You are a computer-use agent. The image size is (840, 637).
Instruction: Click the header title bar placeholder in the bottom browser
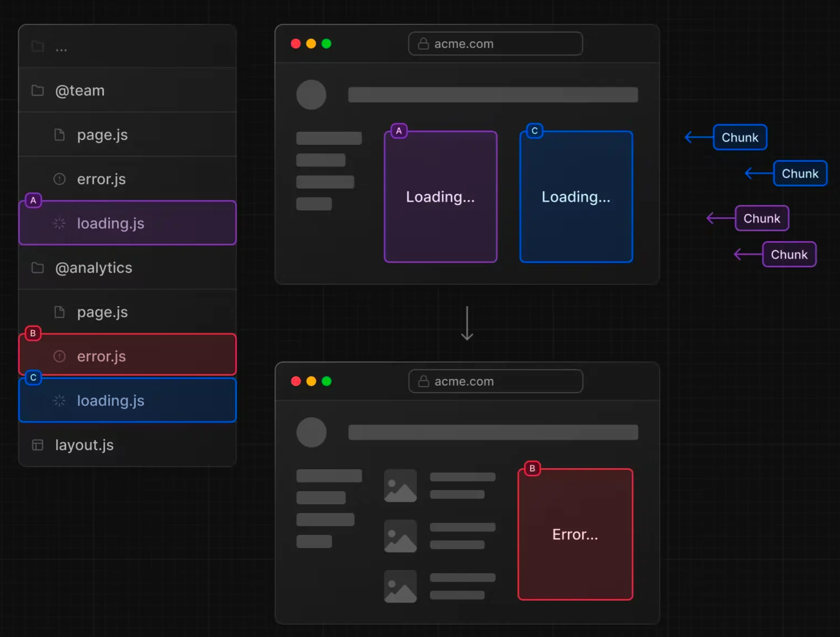493,432
